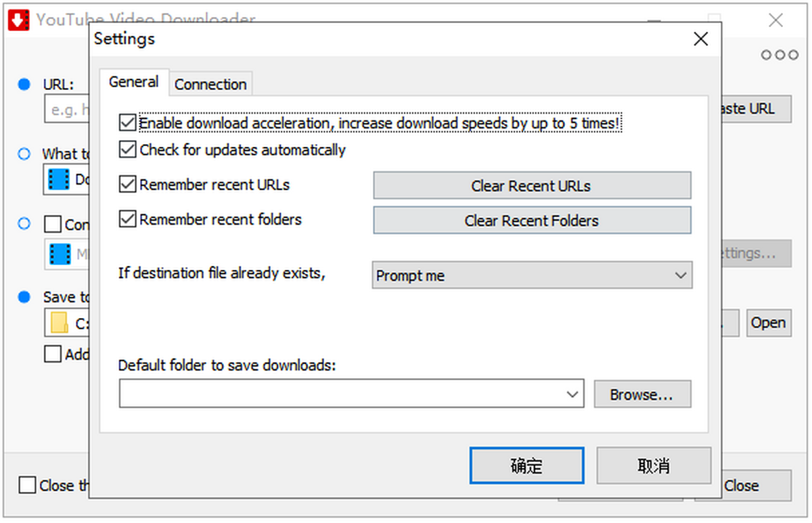Toggle the 'Enable download acceleration' checkbox

tap(129, 123)
